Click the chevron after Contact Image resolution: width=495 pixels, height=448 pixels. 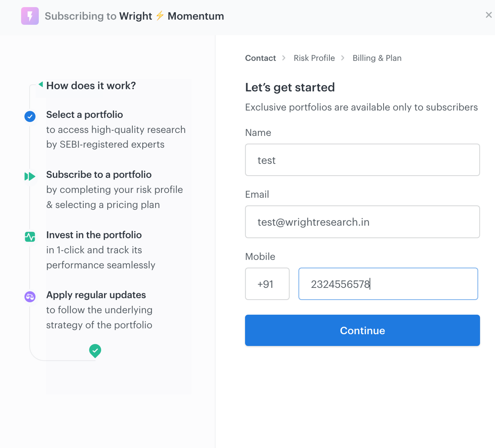284,58
